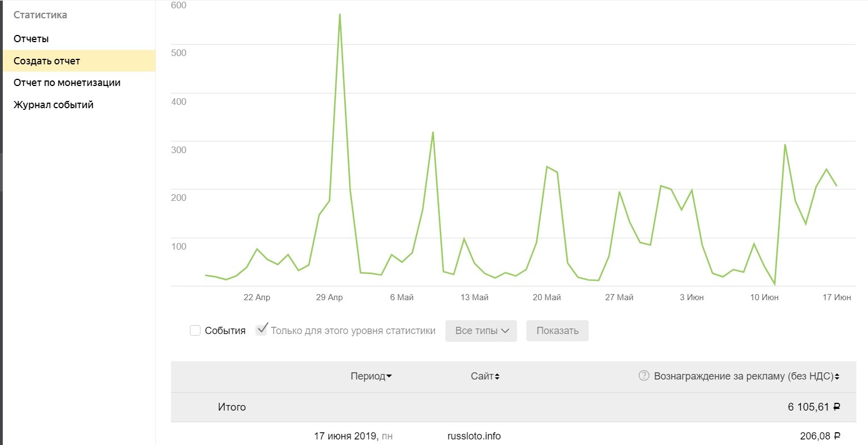Image resolution: width=868 pixels, height=445 pixels.
Task: Click sort arrows after "(без НДС)" header
Action: [837, 377]
